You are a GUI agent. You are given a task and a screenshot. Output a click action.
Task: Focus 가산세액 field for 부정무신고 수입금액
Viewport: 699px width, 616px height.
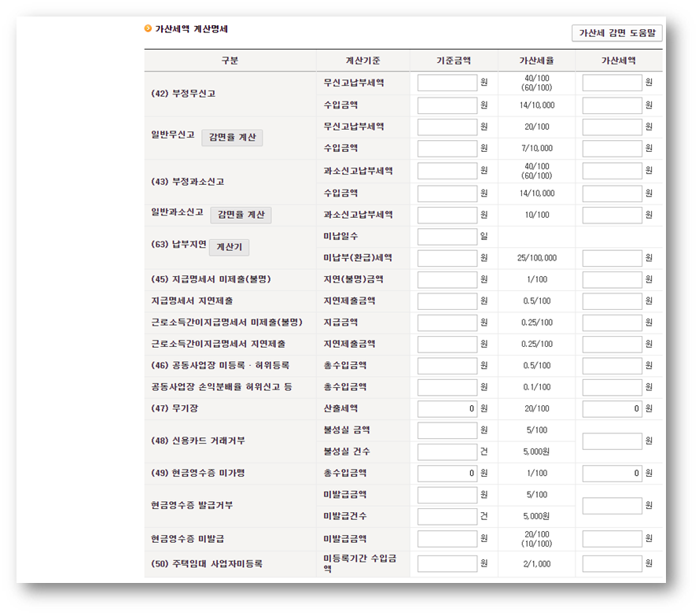coord(612,105)
